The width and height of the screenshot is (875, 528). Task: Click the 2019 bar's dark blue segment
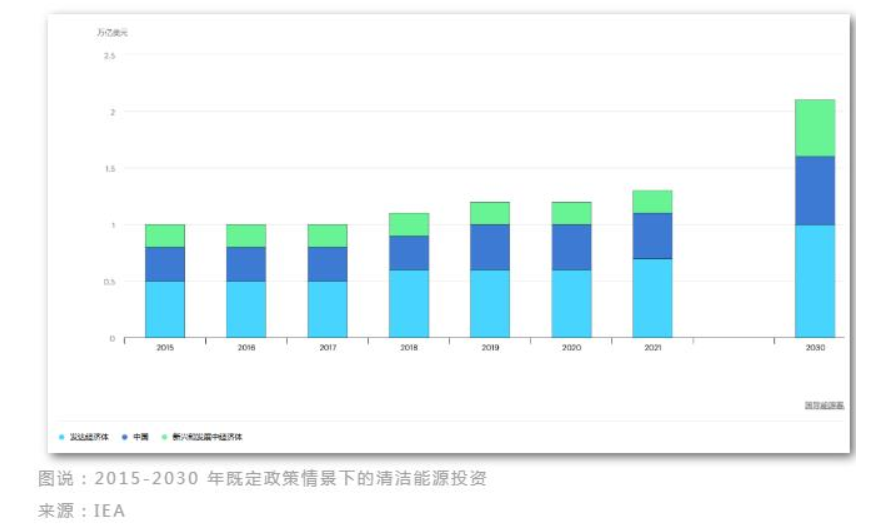[489, 247]
